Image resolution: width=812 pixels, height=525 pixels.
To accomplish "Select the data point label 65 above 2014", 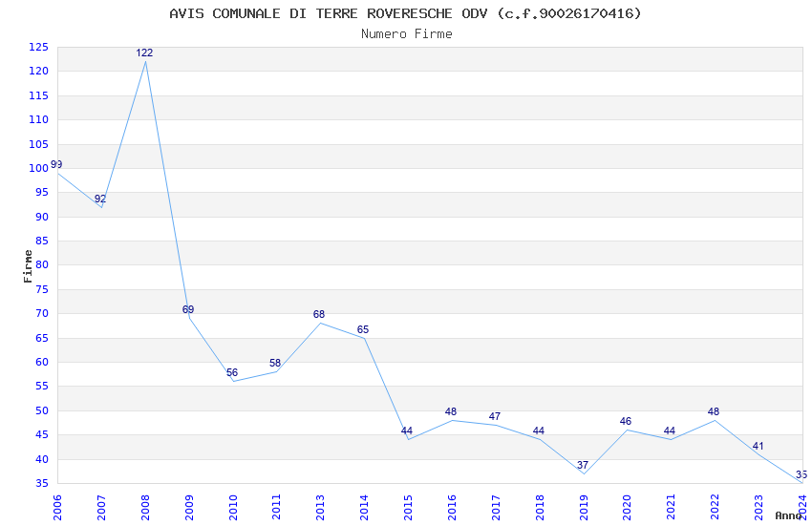I will (363, 329).
